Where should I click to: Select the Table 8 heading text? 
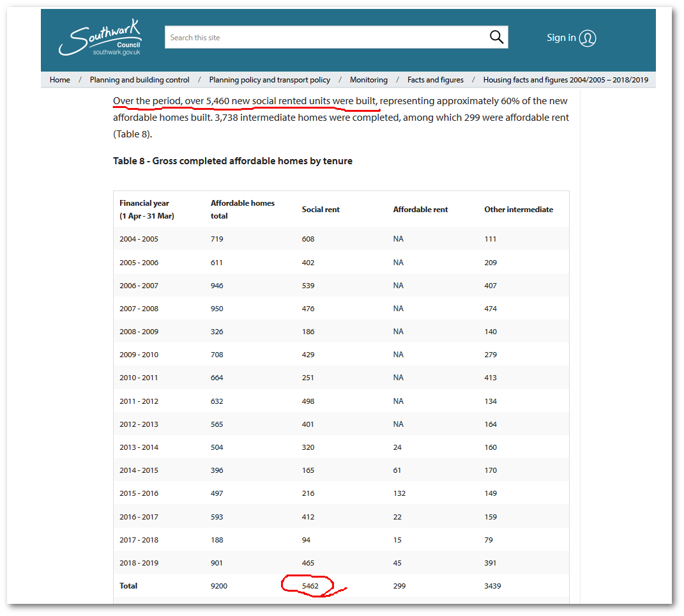click(x=232, y=161)
